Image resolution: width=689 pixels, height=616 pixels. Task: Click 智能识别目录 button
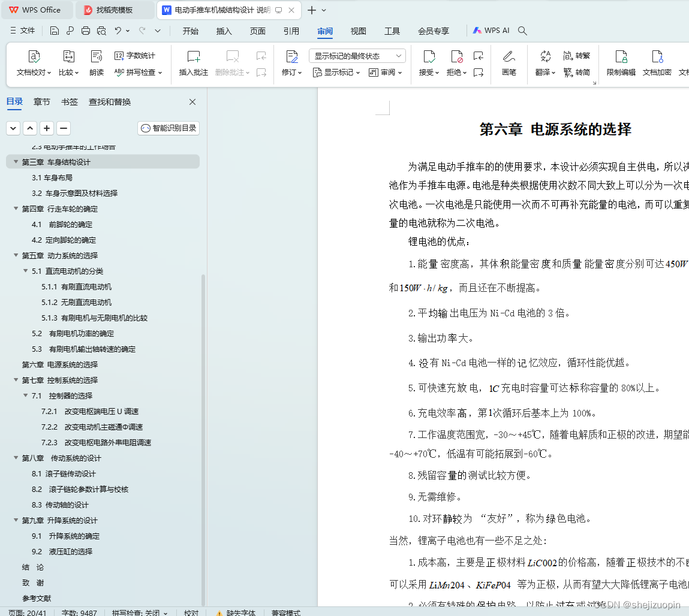click(169, 128)
